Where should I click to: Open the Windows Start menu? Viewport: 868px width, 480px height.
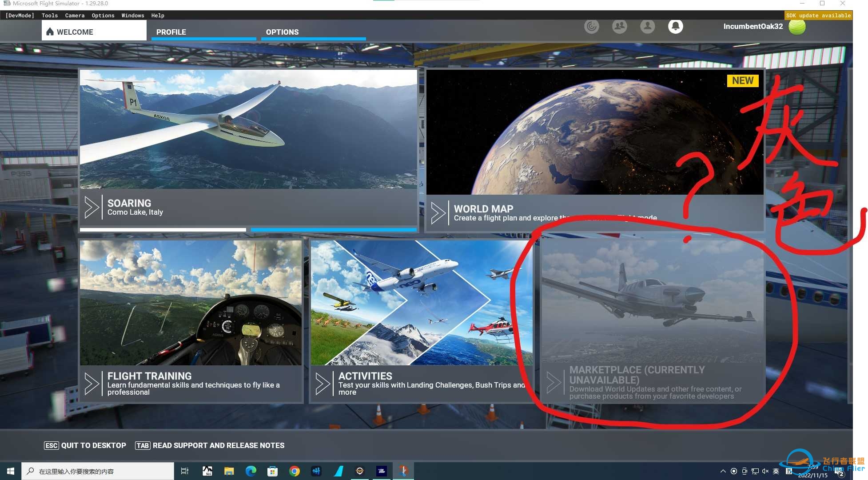[11, 471]
